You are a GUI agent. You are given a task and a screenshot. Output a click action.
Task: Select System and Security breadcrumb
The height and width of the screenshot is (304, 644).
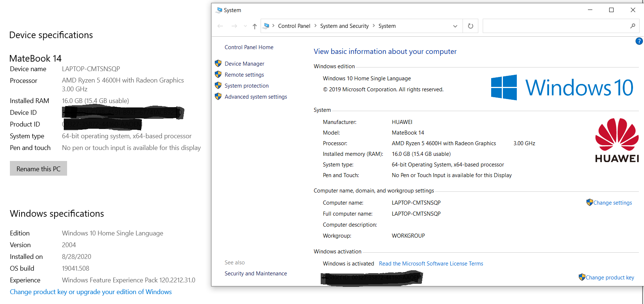345,26
